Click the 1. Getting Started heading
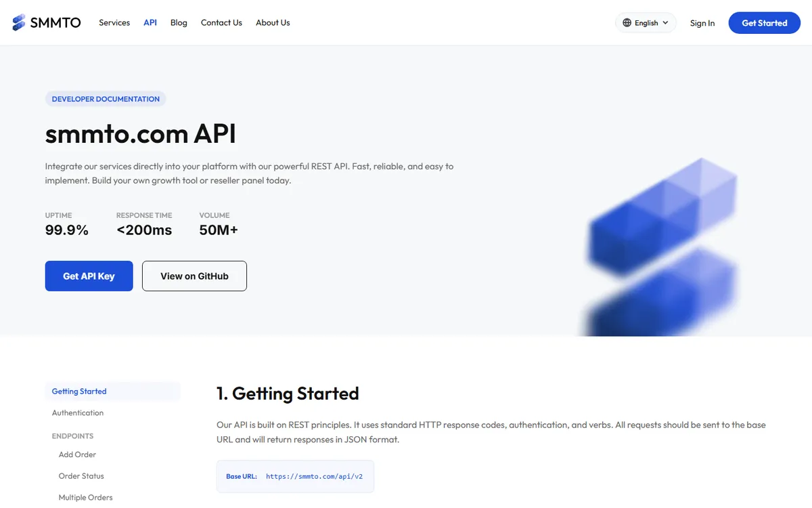This screenshot has width=812, height=508. click(x=288, y=394)
